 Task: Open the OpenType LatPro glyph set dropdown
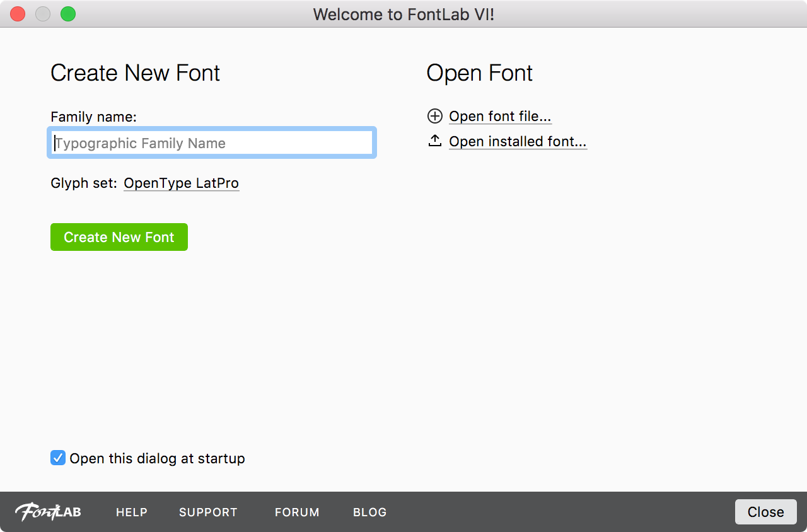tap(182, 183)
